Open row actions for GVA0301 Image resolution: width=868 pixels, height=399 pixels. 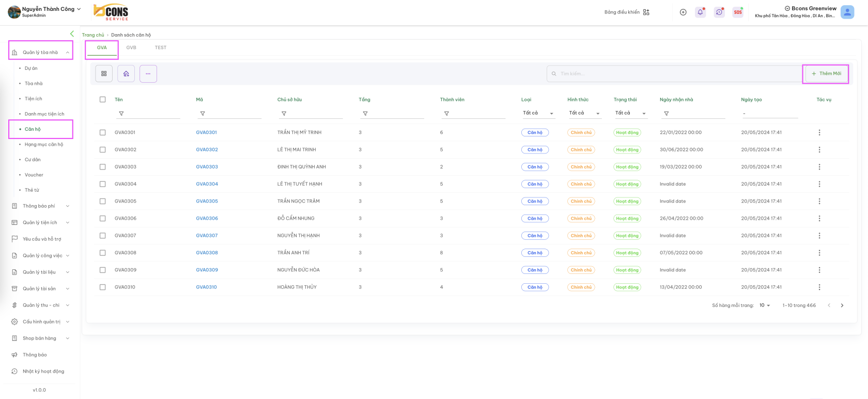(x=819, y=132)
